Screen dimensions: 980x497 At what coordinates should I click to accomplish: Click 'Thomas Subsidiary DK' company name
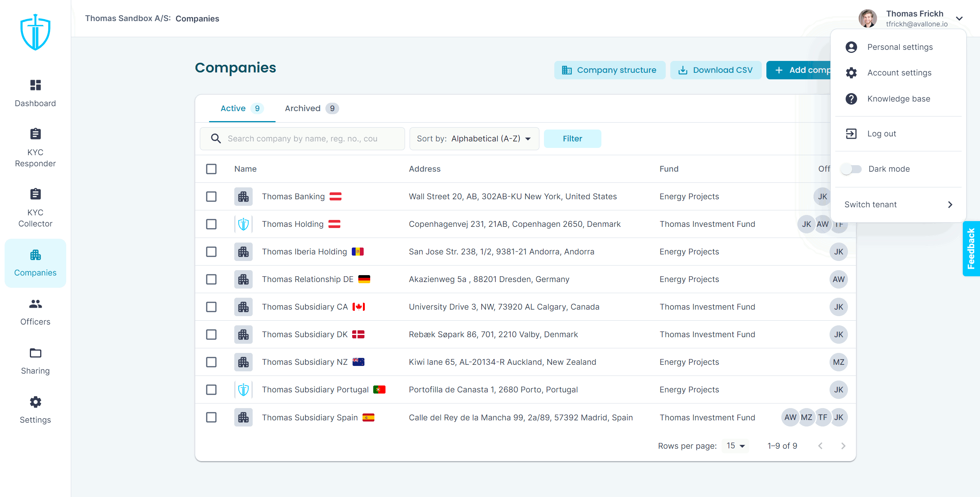point(305,335)
